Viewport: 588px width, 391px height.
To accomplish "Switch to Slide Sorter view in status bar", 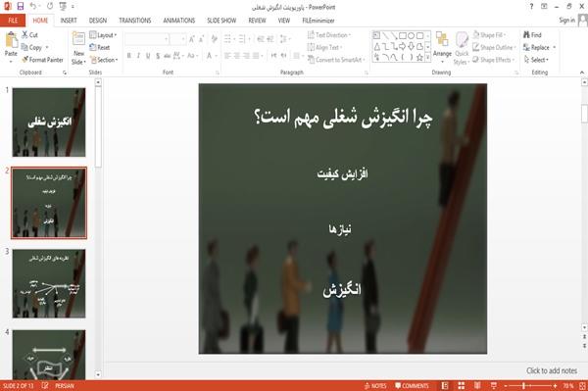I will [462, 386].
